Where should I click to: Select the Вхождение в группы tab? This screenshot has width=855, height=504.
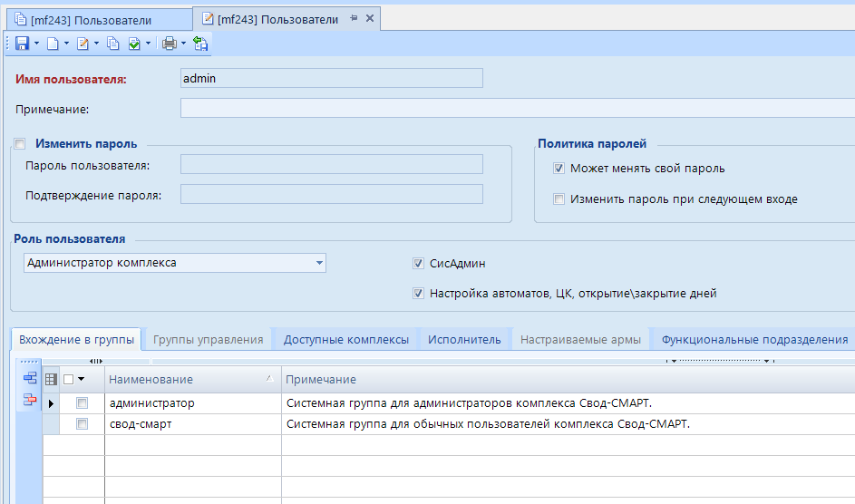[76, 339]
